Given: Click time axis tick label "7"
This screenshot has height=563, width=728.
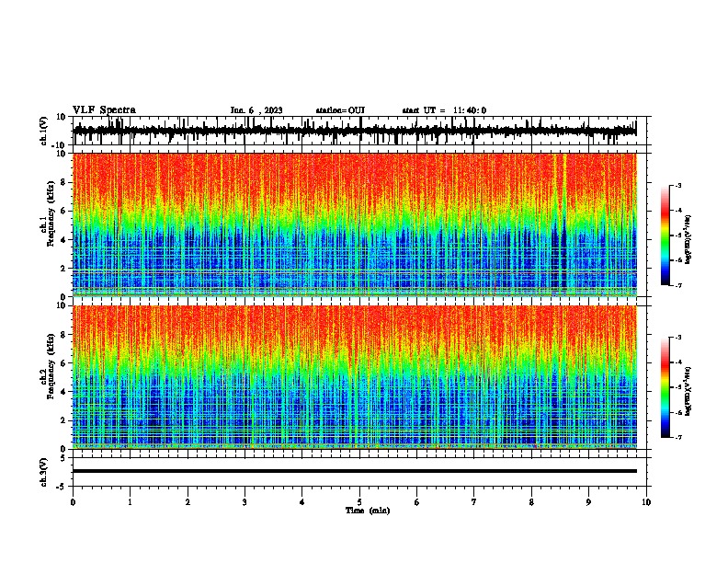Looking at the screenshot, I should point(474,502).
